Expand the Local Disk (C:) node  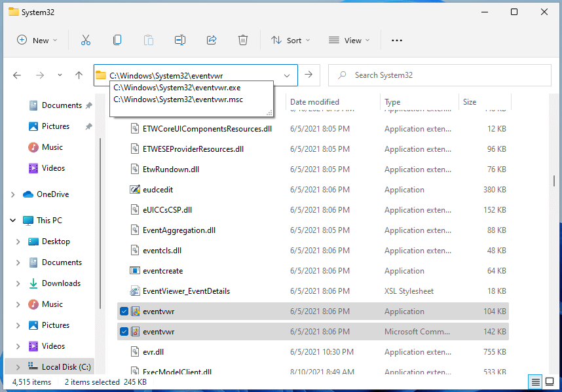(18, 367)
